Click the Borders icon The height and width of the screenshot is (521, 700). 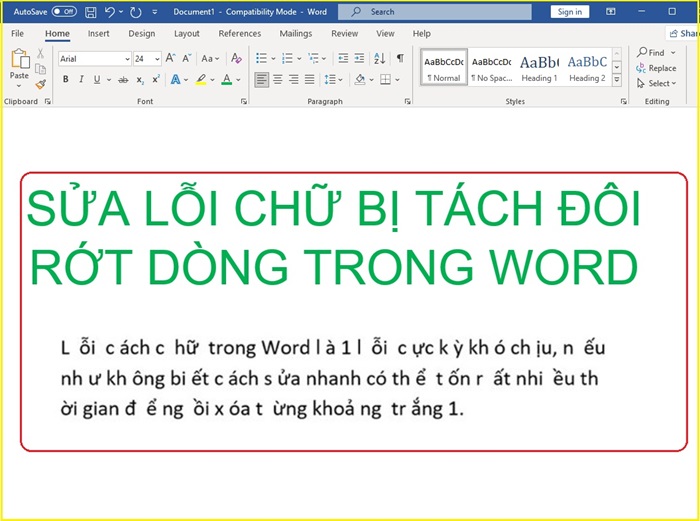[385, 79]
